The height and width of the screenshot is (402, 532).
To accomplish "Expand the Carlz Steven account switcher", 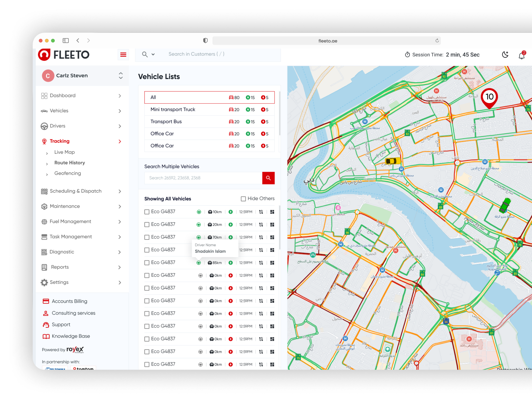I will pos(121,76).
